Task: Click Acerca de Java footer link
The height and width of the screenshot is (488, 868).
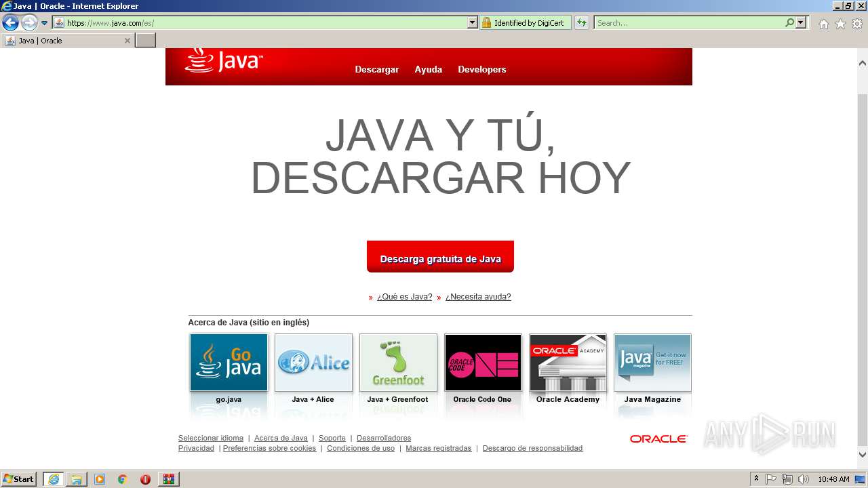Action: (281, 438)
